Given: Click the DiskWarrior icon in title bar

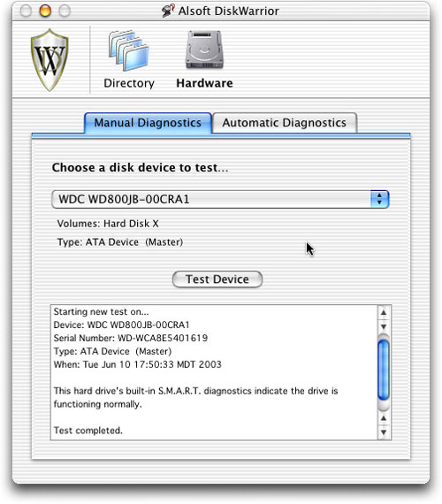Looking at the screenshot, I should 168,11.
